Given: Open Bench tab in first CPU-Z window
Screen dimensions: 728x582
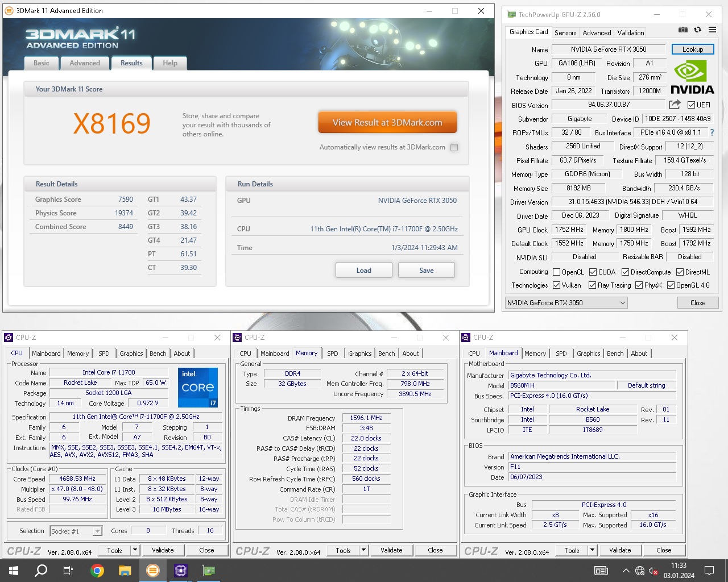Looking at the screenshot, I should (x=158, y=354).
